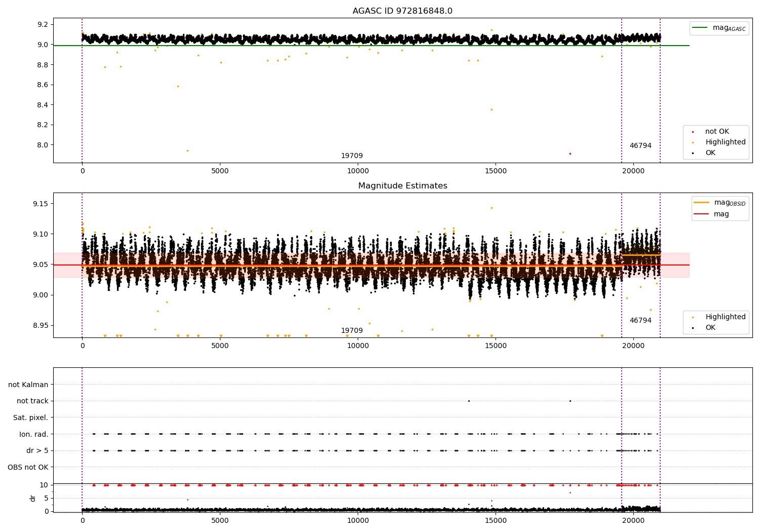Click the orange outlier above 9.14 in Magnitude Estimates
The height and width of the screenshot is (532, 760).
click(491, 208)
